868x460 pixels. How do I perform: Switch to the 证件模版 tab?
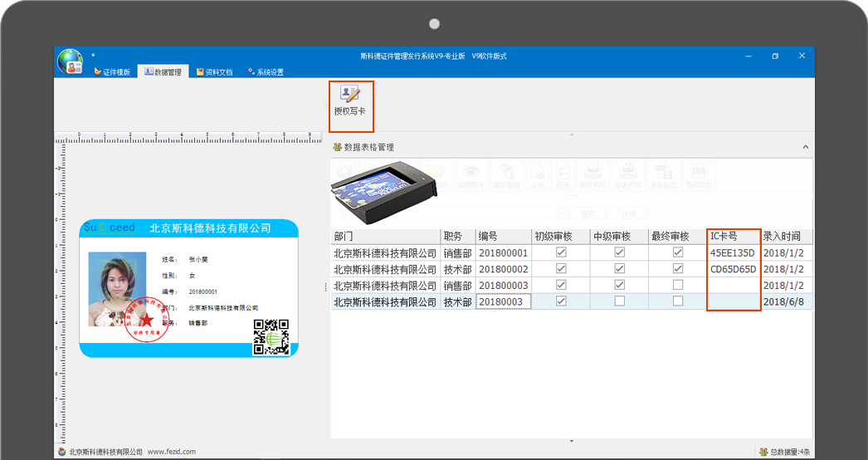(x=112, y=72)
